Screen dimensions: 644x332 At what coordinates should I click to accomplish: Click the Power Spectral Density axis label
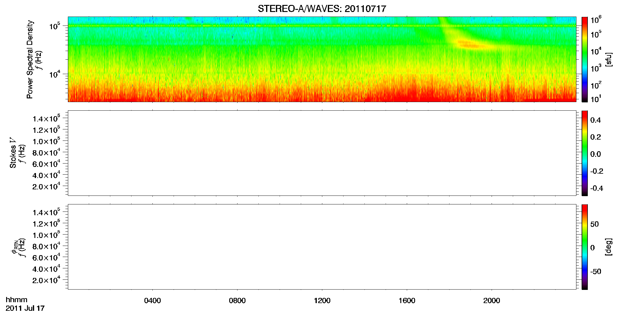tap(30, 59)
